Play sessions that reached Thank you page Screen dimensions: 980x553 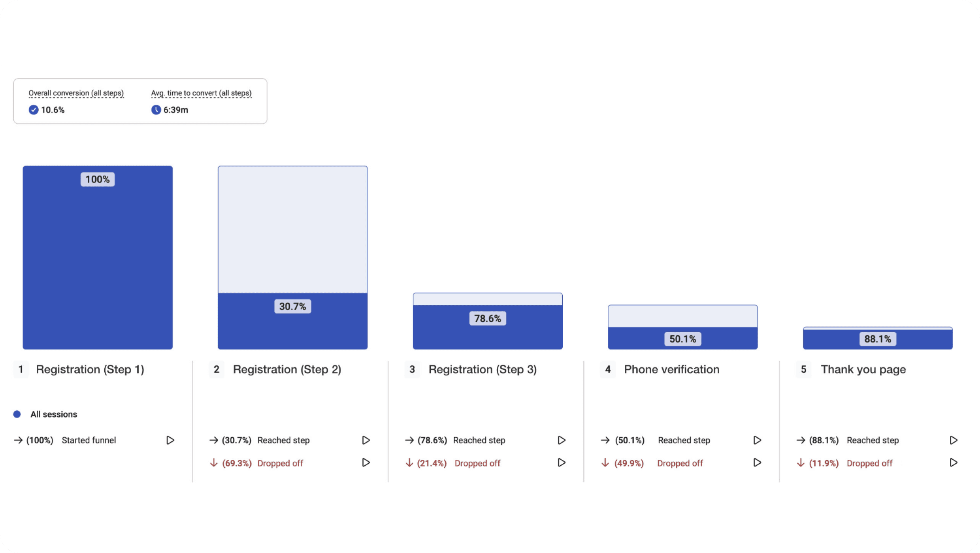pos(953,440)
